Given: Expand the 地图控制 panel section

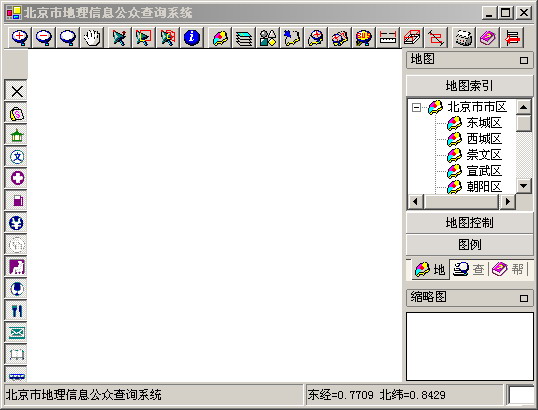Looking at the screenshot, I should point(469,223).
